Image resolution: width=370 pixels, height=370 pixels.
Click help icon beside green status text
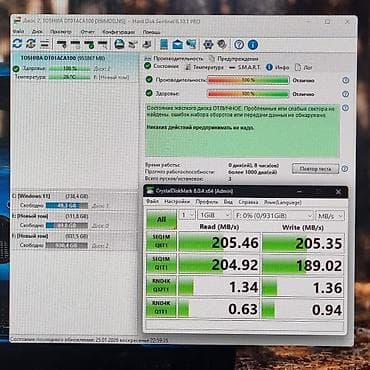(346, 108)
